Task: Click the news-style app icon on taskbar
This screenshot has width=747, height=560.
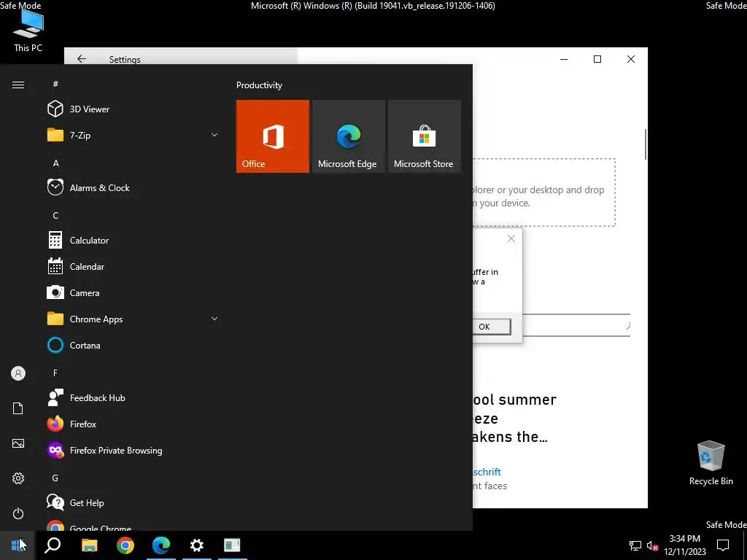Action: pyautogui.click(x=232, y=545)
